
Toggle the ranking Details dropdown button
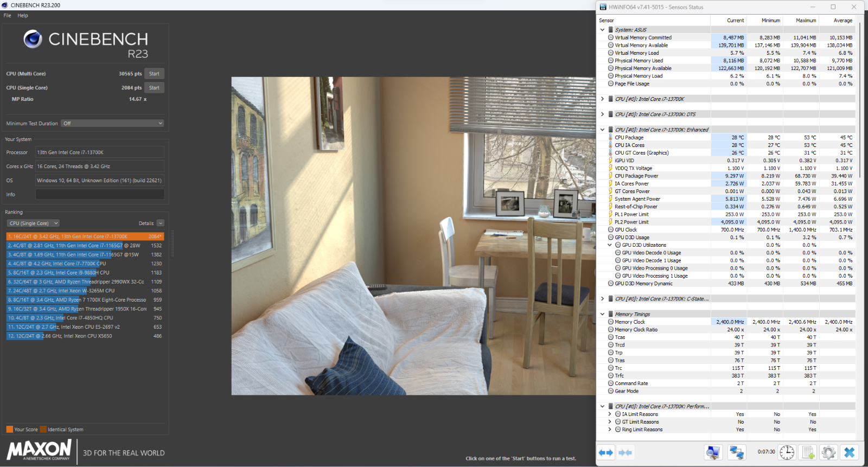tap(161, 223)
